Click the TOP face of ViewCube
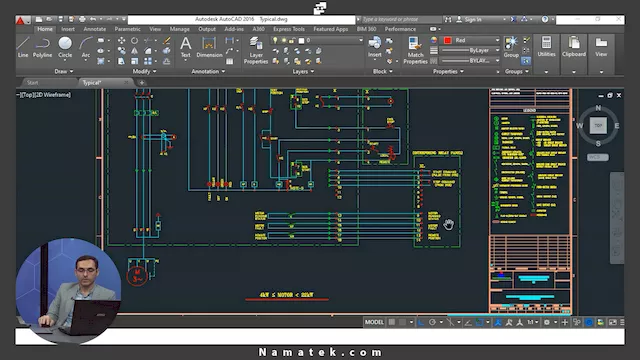640x360 pixels. click(x=598, y=125)
